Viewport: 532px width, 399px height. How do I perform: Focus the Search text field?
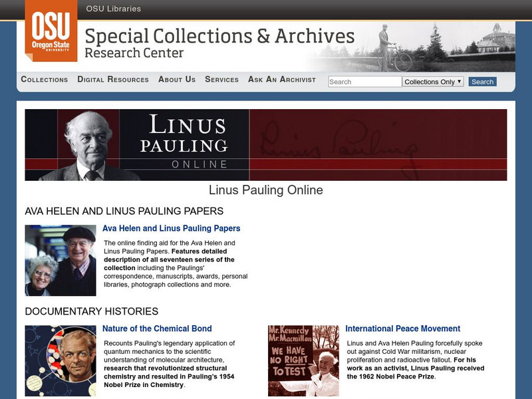pos(364,82)
